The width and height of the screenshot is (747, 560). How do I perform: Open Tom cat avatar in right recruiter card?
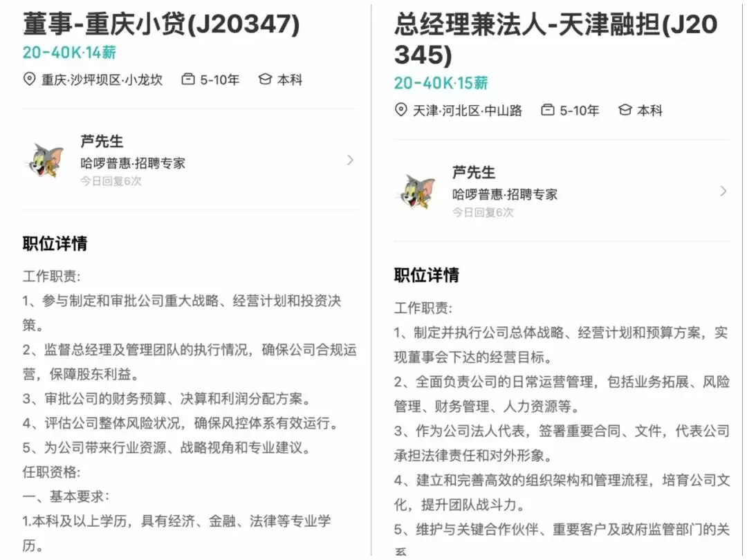coord(418,192)
